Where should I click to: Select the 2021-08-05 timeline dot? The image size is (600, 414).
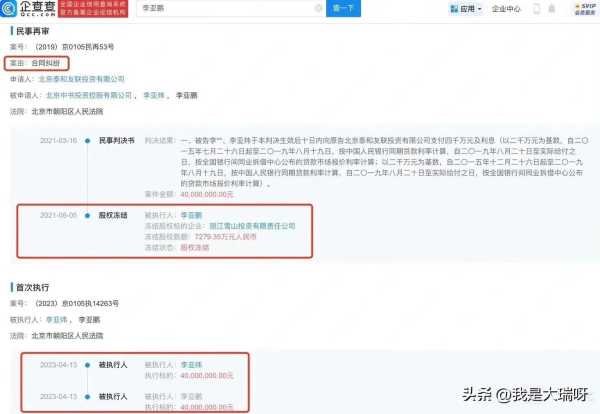pos(87,215)
